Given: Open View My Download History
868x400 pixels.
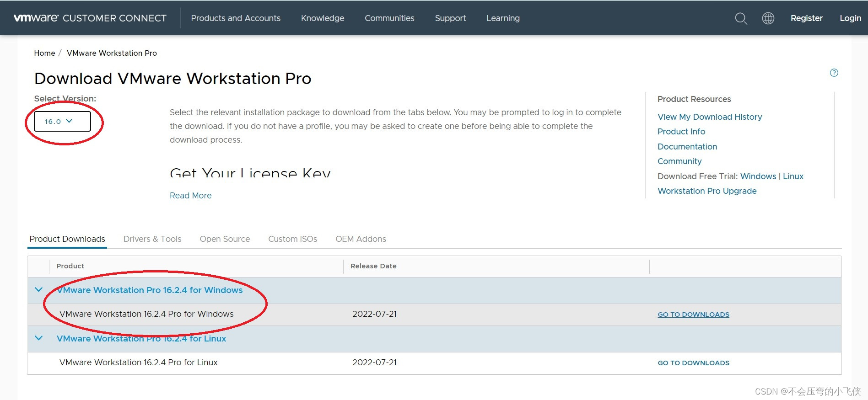Looking at the screenshot, I should 710,117.
